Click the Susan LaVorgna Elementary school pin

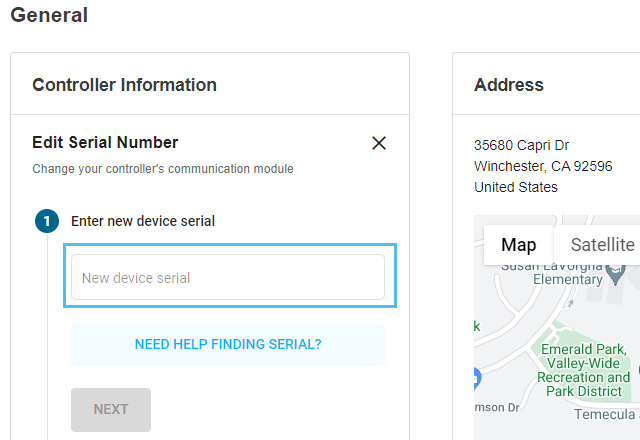pyautogui.click(x=616, y=271)
